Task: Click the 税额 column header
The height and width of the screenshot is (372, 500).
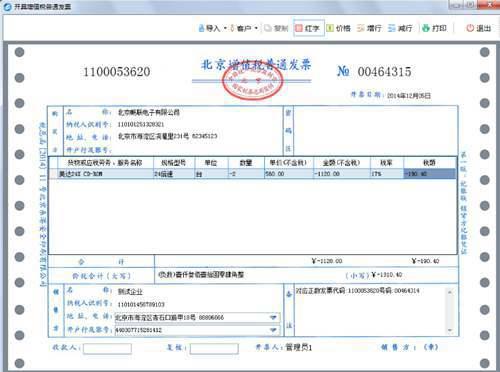Action: [x=429, y=163]
